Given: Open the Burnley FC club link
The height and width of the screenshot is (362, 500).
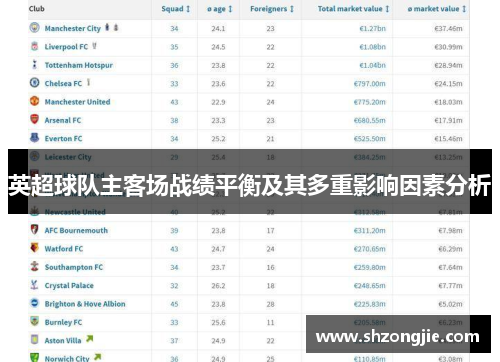Looking at the screenshot, I should 63,322.
